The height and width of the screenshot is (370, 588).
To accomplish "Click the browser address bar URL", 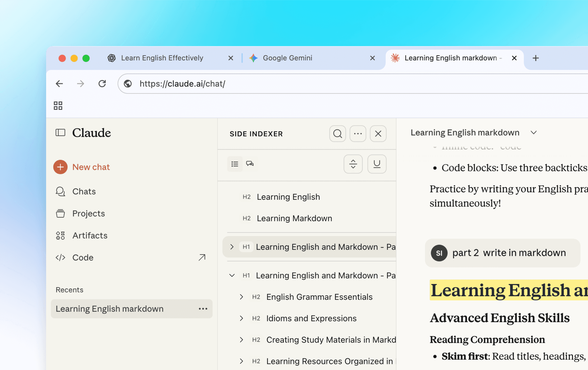I will tap(182, 84).
